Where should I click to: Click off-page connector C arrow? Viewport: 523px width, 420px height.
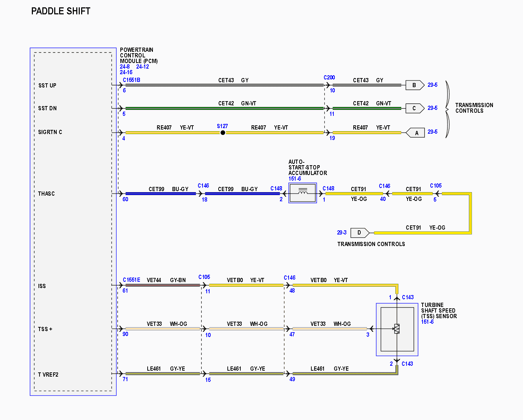click(415, 108)
